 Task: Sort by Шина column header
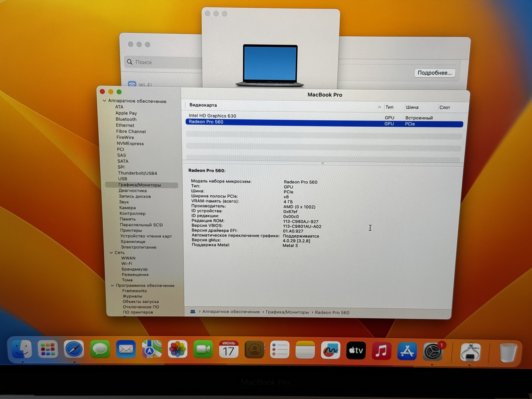click(412, 107)
